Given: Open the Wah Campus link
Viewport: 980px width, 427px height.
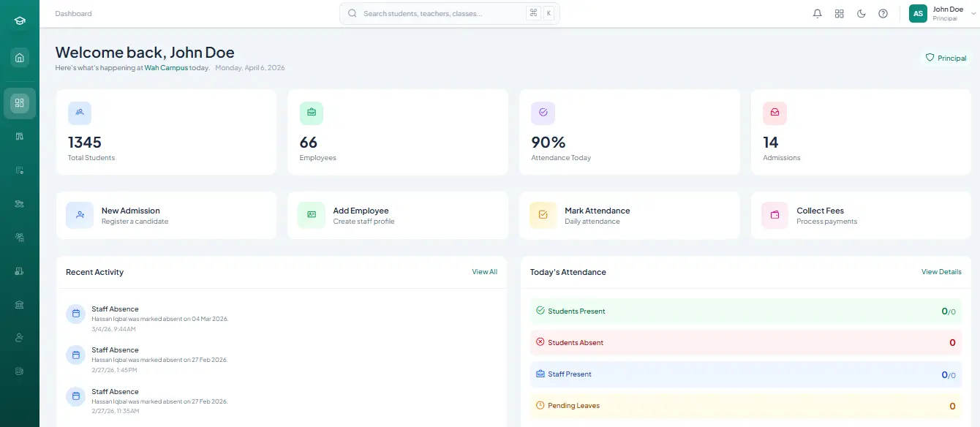Looking at the screenshot, I should 166,67.
